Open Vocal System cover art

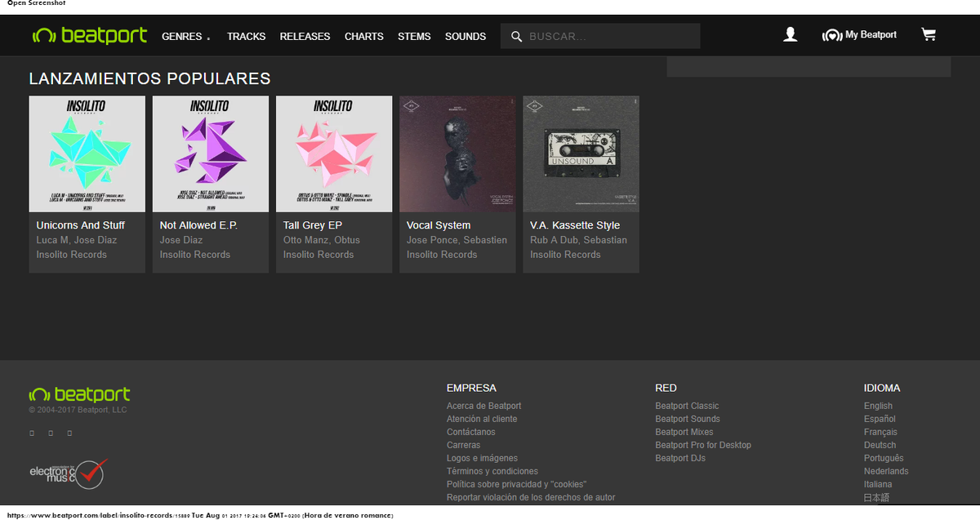(x=457, y=154)
